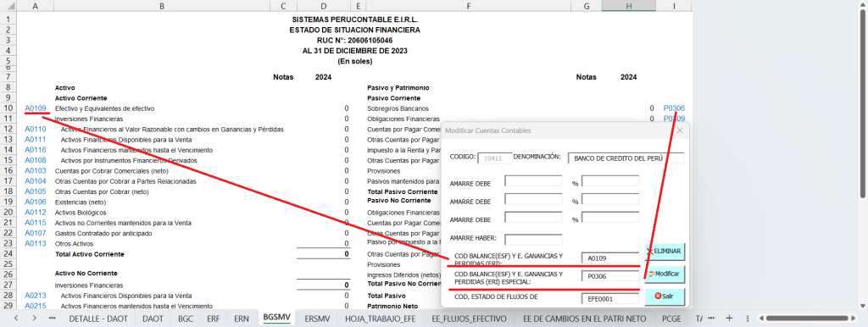This screenshot has height=327, width=868.
Task: Click the CODIGO field showing 10411
Action: pyautogui.click(x=494, y=158)
